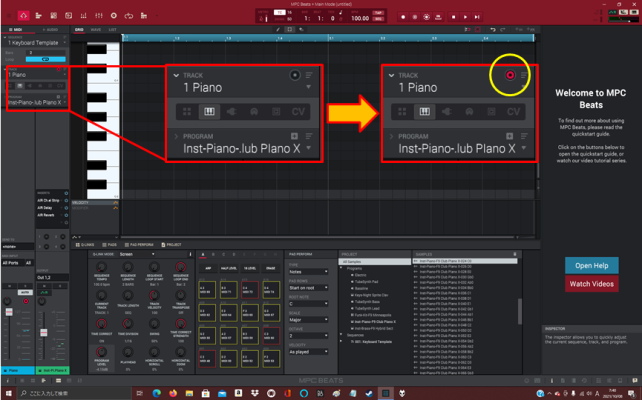Viewport: 642px width, 400px height.
Task: Open the Q-LINKS bottom tab
Action: coord(85,244)
